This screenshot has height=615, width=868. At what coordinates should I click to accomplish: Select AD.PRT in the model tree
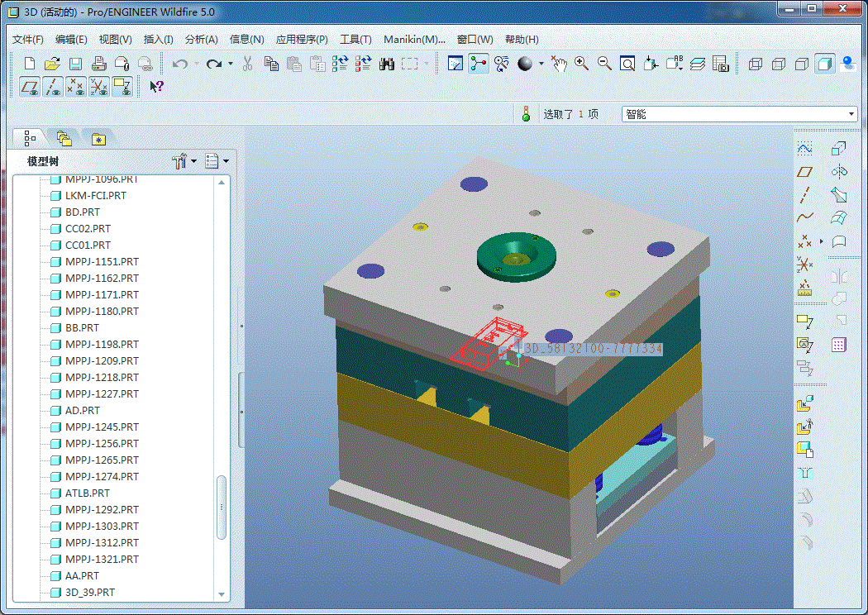click(x=83, y=410)
